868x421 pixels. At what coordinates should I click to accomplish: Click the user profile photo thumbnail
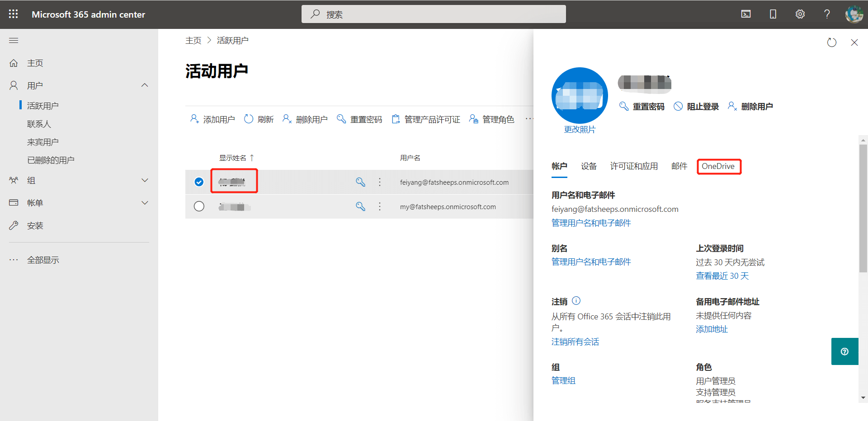tap(580, 95)
